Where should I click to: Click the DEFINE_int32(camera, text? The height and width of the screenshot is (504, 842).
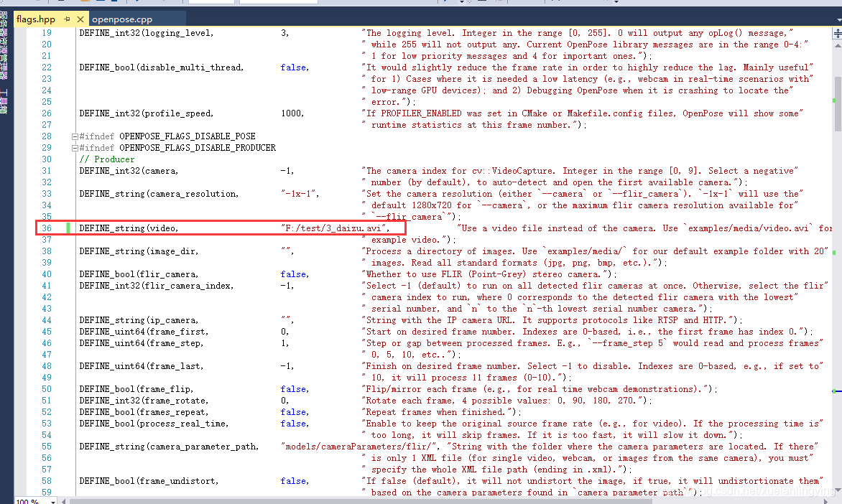tap(129, 171)
